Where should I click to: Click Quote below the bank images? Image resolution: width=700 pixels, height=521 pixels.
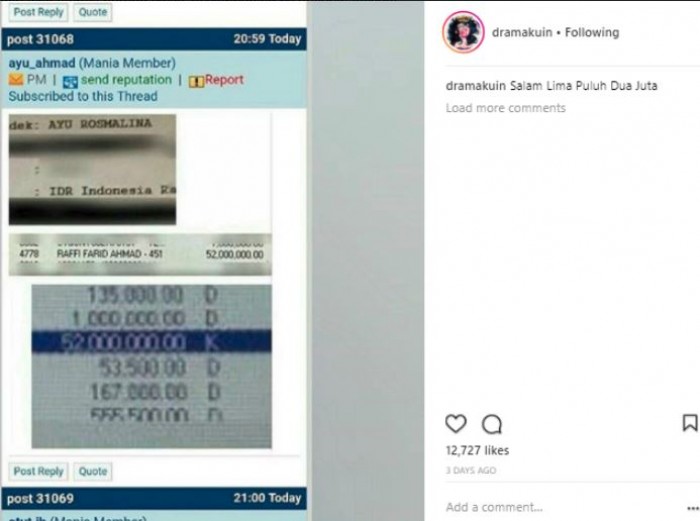93,471
